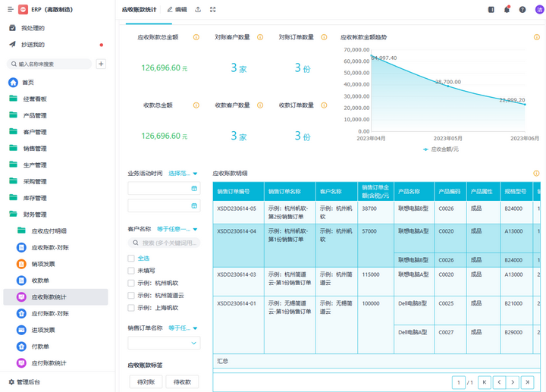546x392 pixels.
Task: Open the 选择范围 dropdown for 业务活动时间
Action: 183,174
